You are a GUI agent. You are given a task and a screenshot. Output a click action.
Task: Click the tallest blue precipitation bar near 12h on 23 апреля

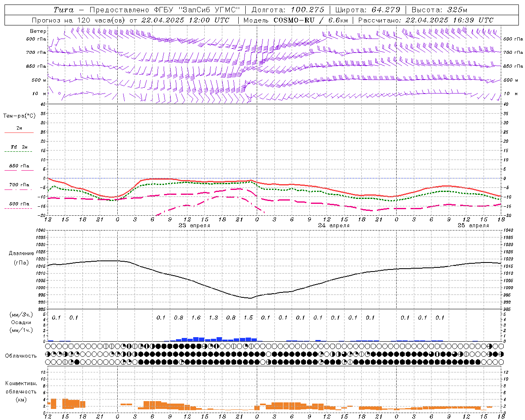(x=196, y=339)
